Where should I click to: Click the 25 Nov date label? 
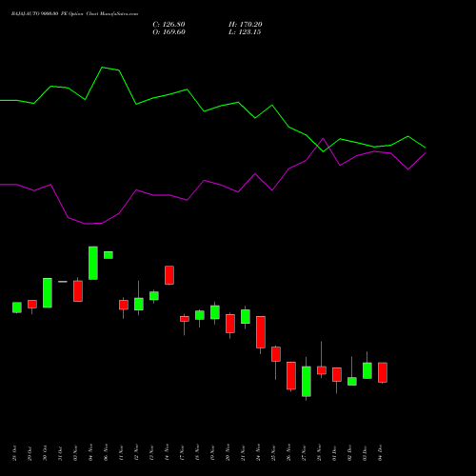(273, 453)
